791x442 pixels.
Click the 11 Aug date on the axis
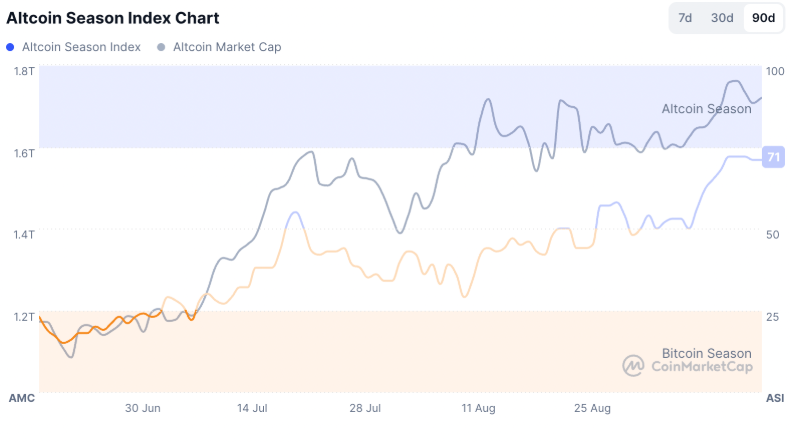479,408
